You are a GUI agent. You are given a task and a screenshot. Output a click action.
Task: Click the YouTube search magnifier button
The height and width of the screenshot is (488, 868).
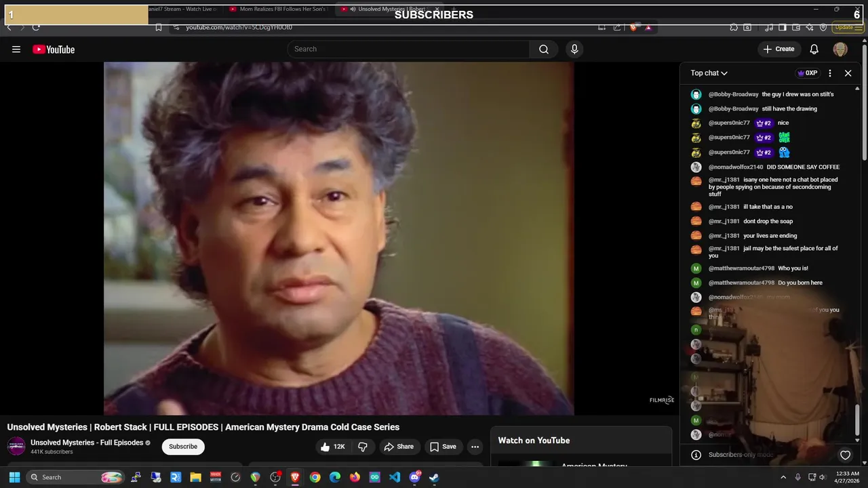pos(544,49)
